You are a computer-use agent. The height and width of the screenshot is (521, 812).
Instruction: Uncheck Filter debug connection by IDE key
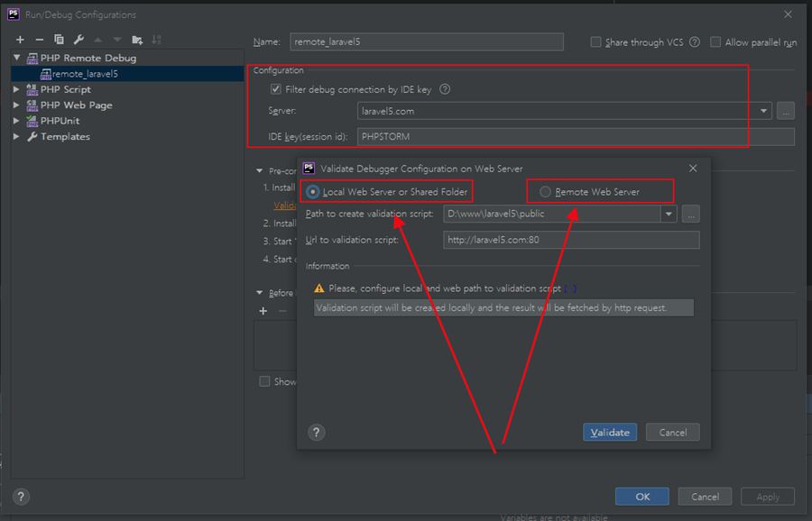[x=276, y=89]
